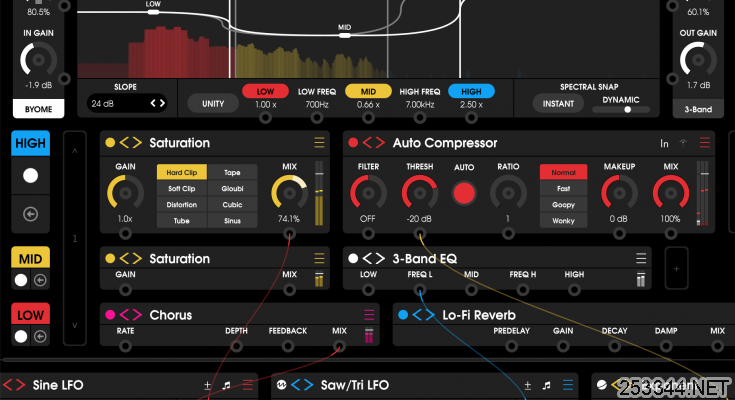
Task: Click the MID handle on the spectrum curve
Action: [345, 35]
